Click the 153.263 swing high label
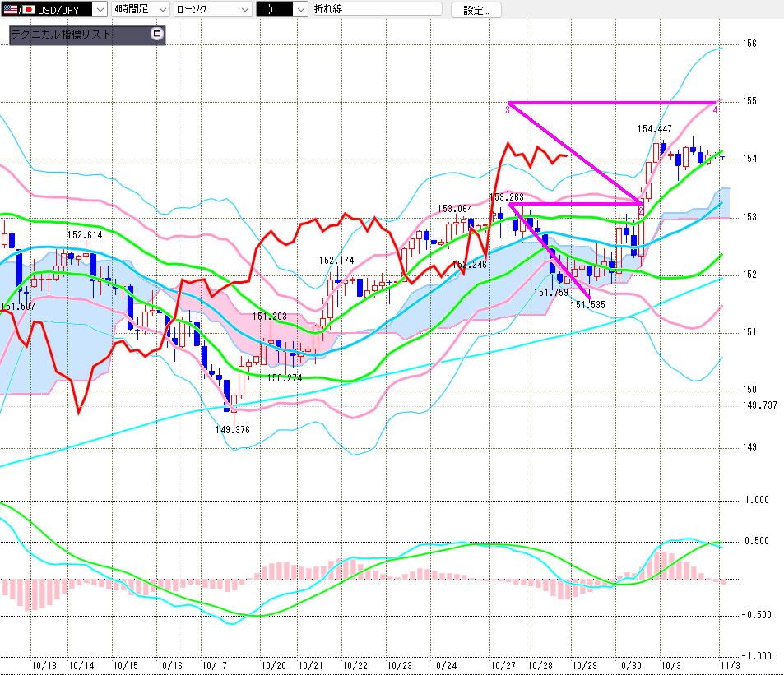This screenshot has width=784, height=675. 507,197
